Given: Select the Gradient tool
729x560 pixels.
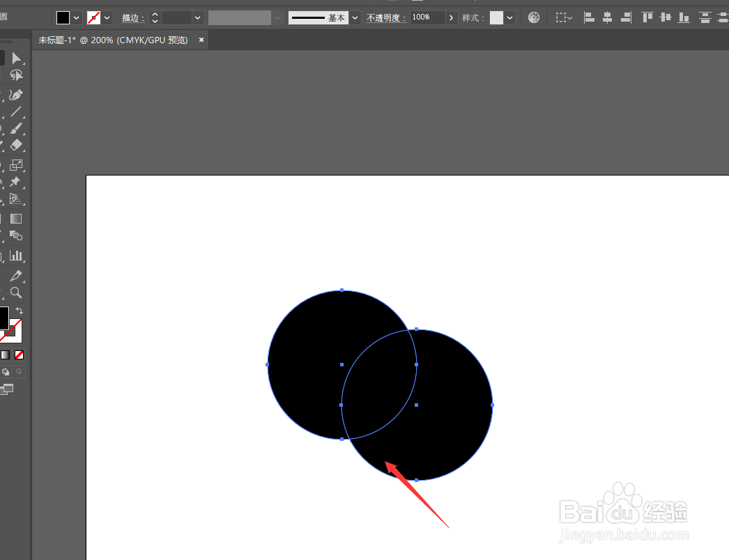Looking at the screenshot, I should tap(16, 219).
